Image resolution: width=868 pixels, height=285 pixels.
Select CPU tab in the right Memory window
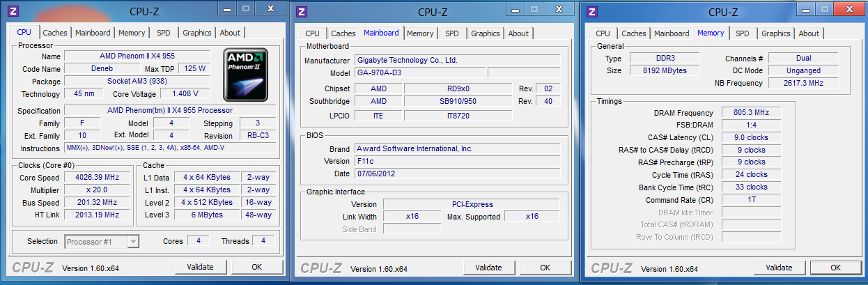pyautogui.click(x=603, y=33)
